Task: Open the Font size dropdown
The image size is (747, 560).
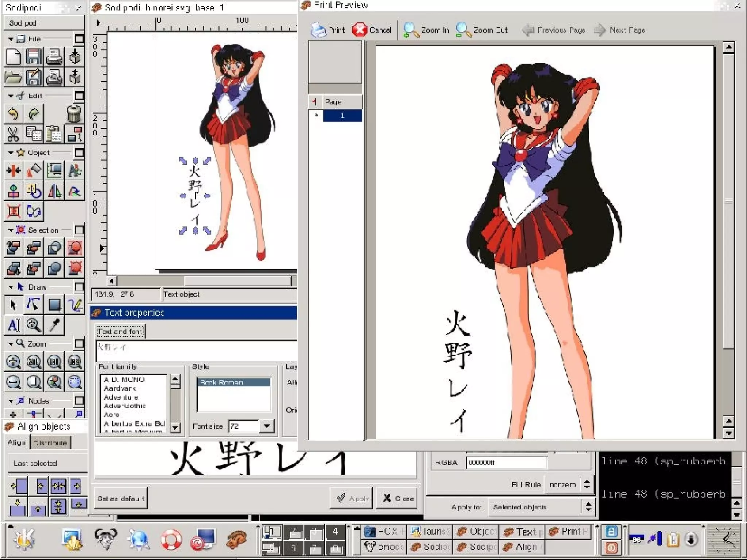Action: coord(267,426)
